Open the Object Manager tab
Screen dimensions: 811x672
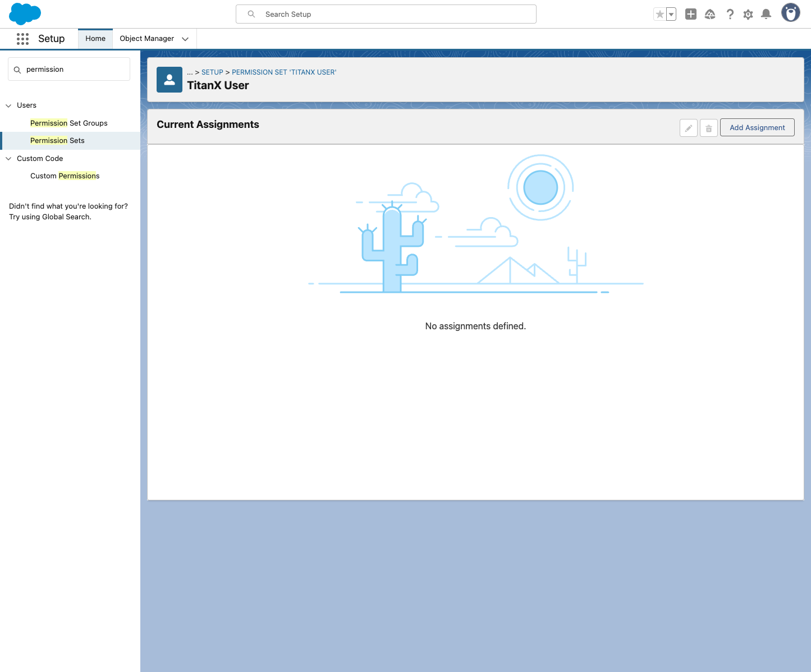pos(147,39)
